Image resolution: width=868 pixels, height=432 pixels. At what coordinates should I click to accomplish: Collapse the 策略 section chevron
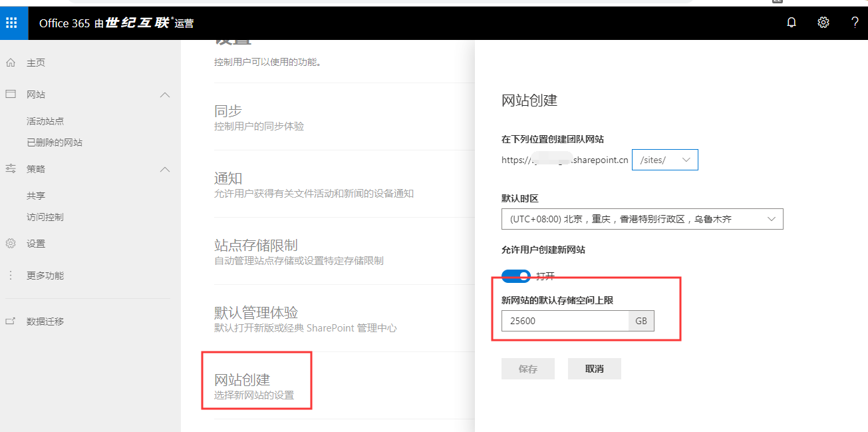(166, 170)
